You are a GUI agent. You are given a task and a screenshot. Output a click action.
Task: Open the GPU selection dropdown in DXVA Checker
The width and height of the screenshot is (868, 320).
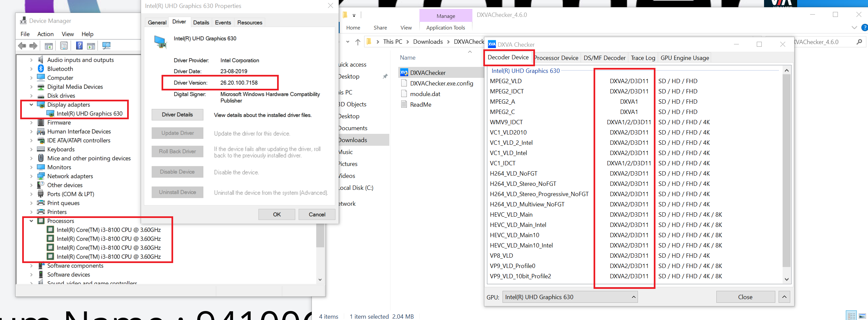[x=570, y=297]
